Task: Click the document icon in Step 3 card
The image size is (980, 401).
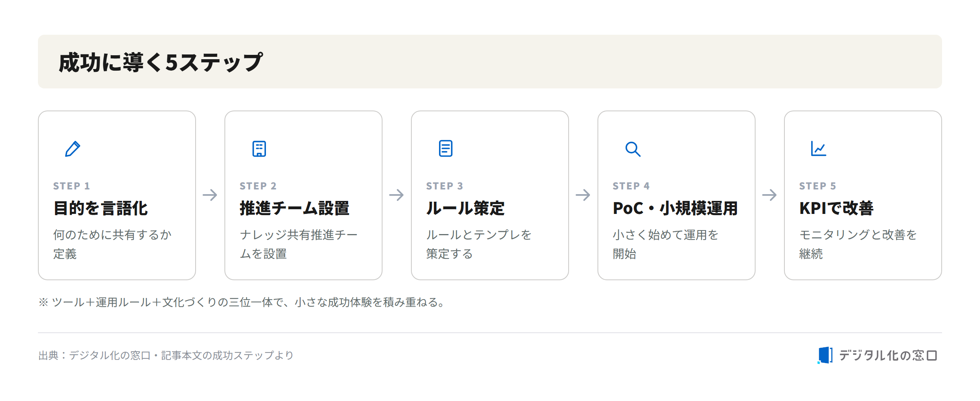Action: (446, 148)
